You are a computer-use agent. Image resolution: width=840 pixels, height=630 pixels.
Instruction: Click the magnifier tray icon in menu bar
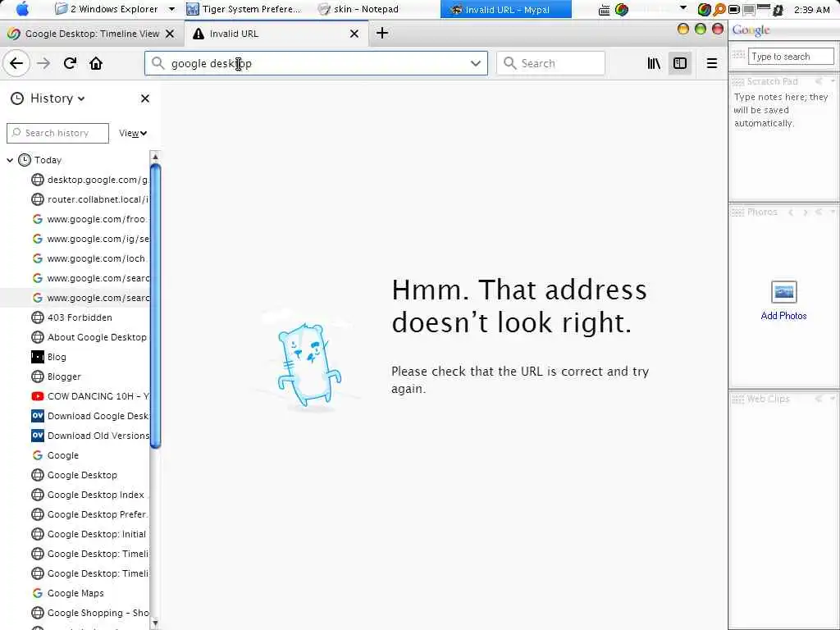pos(719,9)
